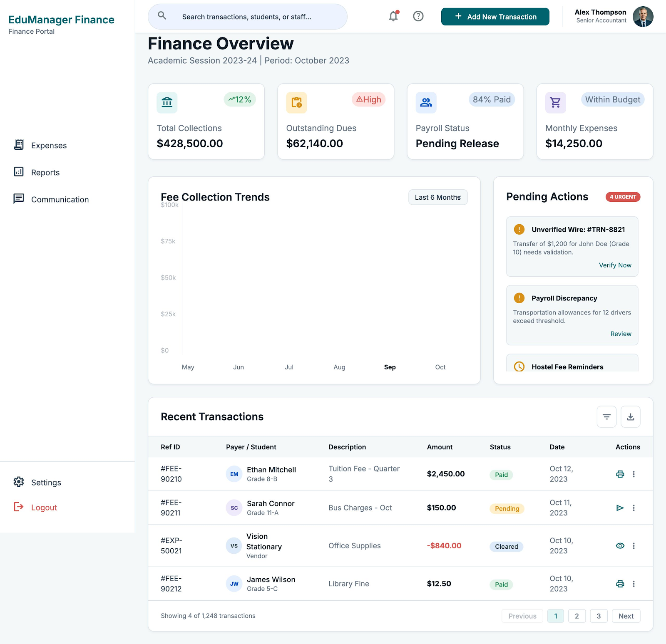Click the -$840.00 amount

pyautogui.click(x=444, y=545)
